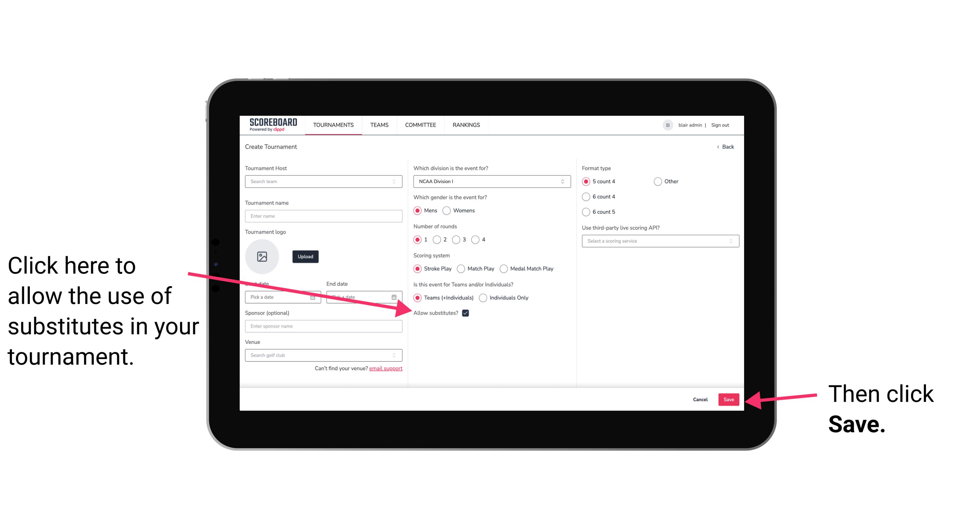The width and height of the screenshot is (980, 527).
Task: Click the calendar icon for Start date
Action: (314, 296)
